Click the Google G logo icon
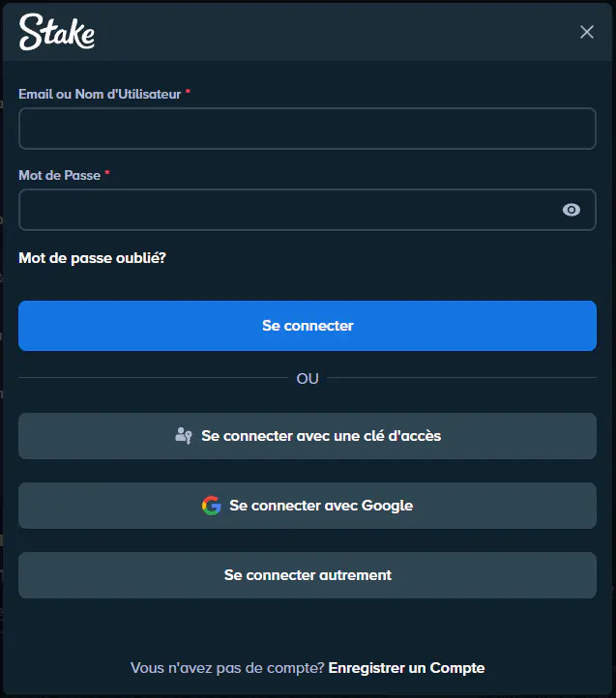The image size is (616, 698). [x=211, y=506]
